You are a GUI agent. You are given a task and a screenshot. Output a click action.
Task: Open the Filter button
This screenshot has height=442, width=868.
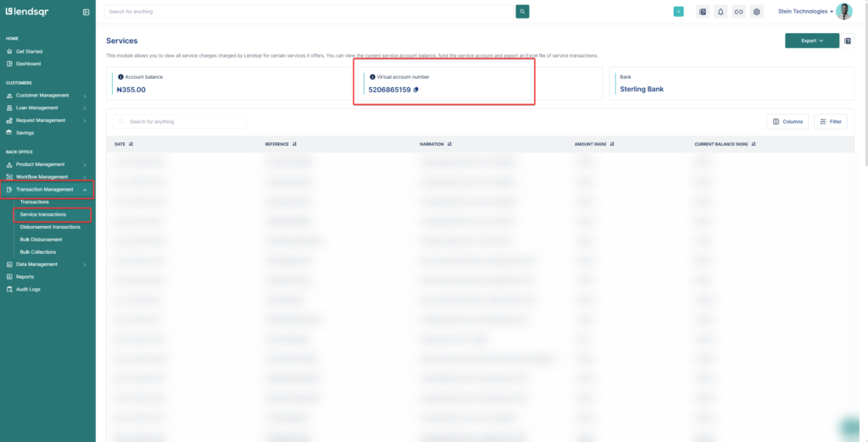point(831,122)
